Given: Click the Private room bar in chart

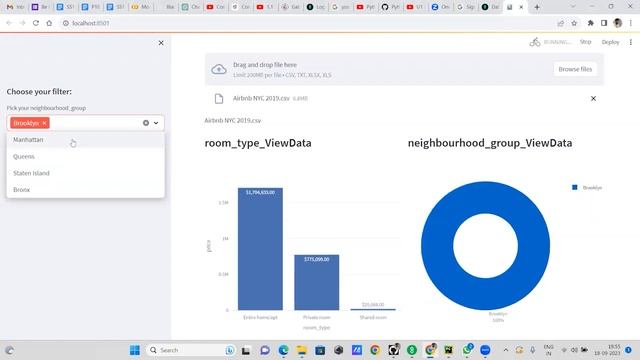Looking at the screenshot, I should click(316, 282).
